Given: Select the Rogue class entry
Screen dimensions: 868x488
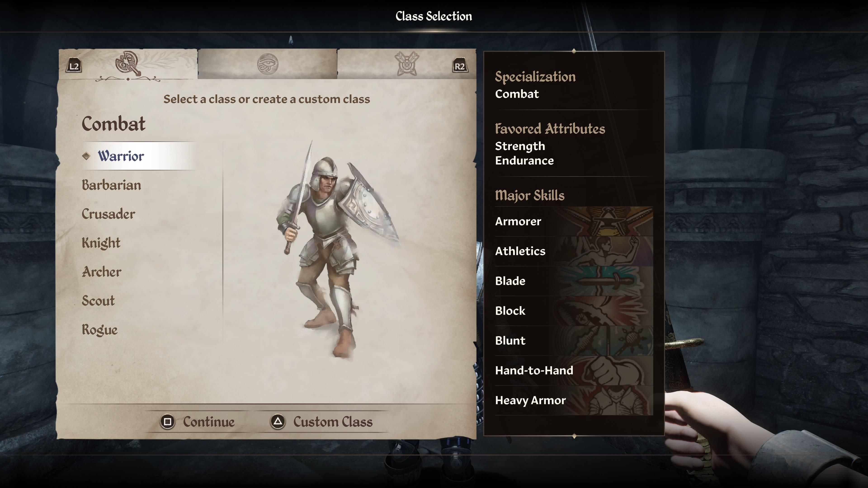Looking at the screenshot, I should tap(100, 330).
